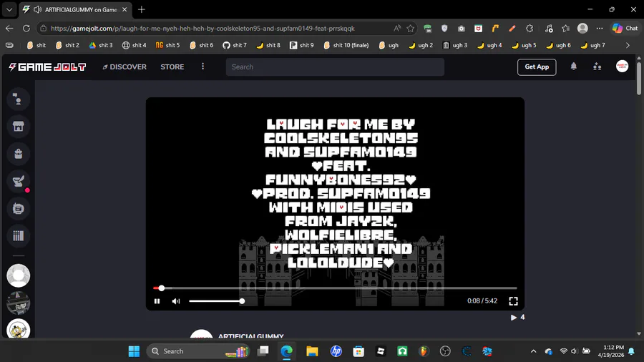Open the three-dot more menu beside Store
The height and width of the screenshot is (362, 644).
[x=203, y=67]
